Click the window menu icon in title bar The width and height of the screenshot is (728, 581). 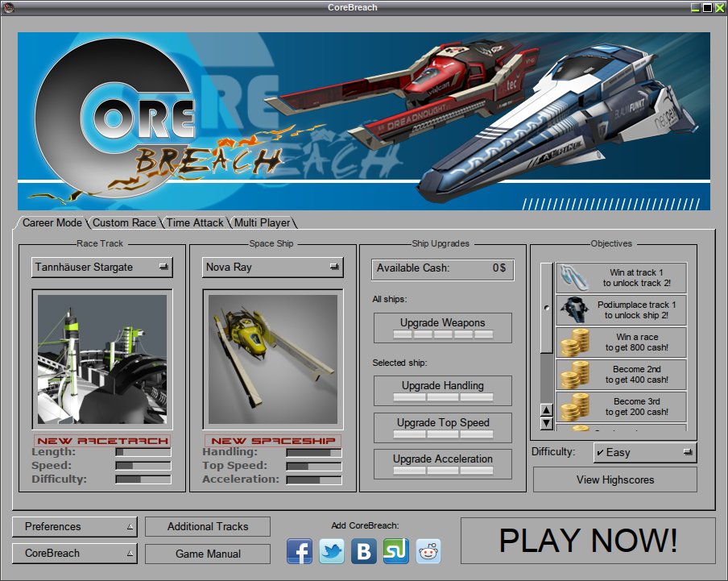[x=8, y=7]
